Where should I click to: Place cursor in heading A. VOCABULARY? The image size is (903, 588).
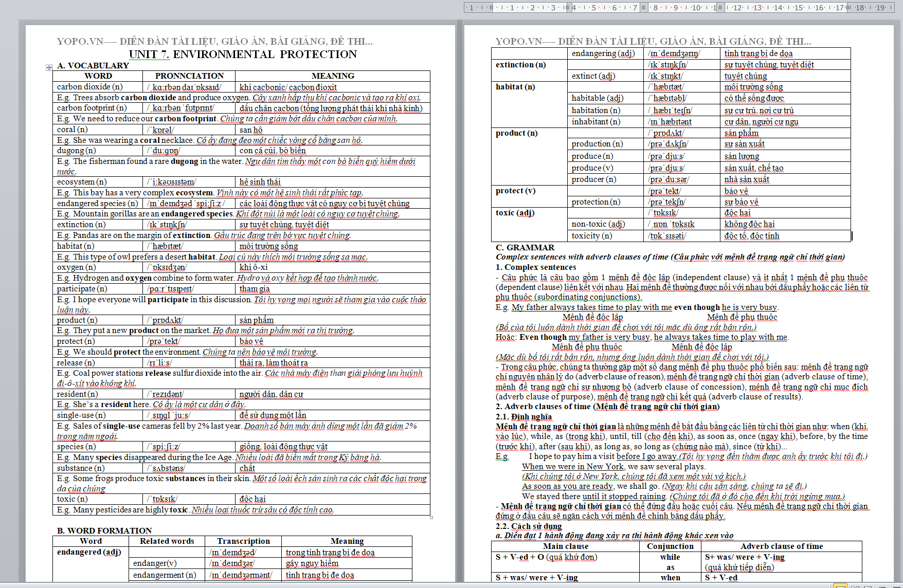click(x=93, y=66)
